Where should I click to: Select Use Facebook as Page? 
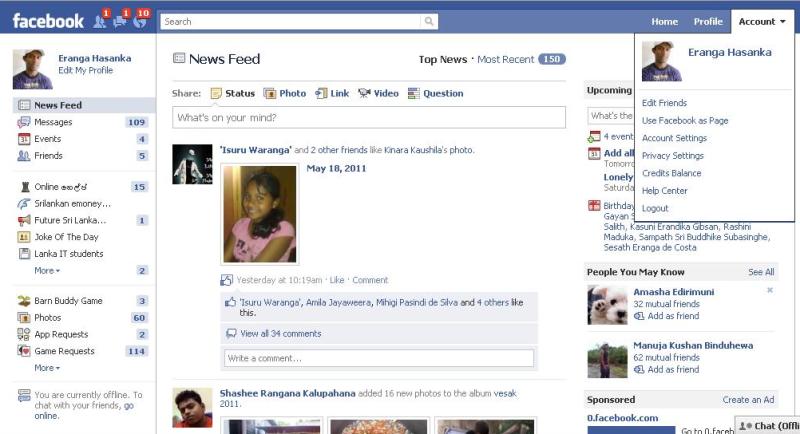[x=685, y=121]
